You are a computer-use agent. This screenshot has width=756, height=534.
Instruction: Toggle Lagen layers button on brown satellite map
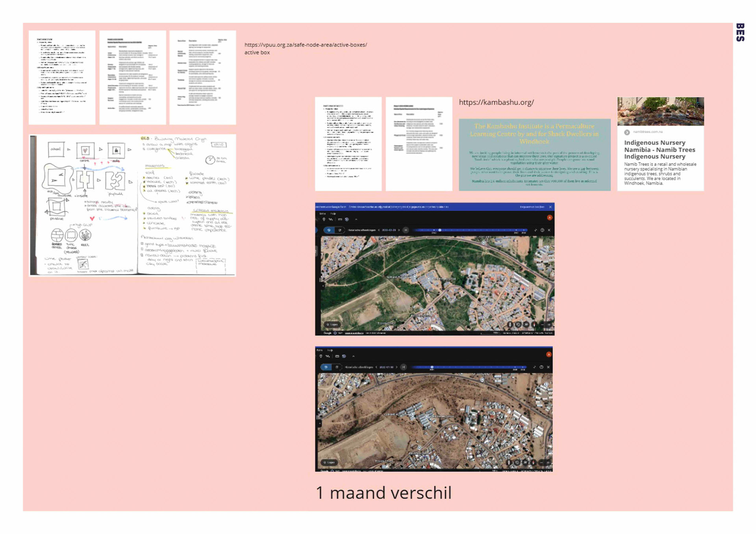[329, 462]
